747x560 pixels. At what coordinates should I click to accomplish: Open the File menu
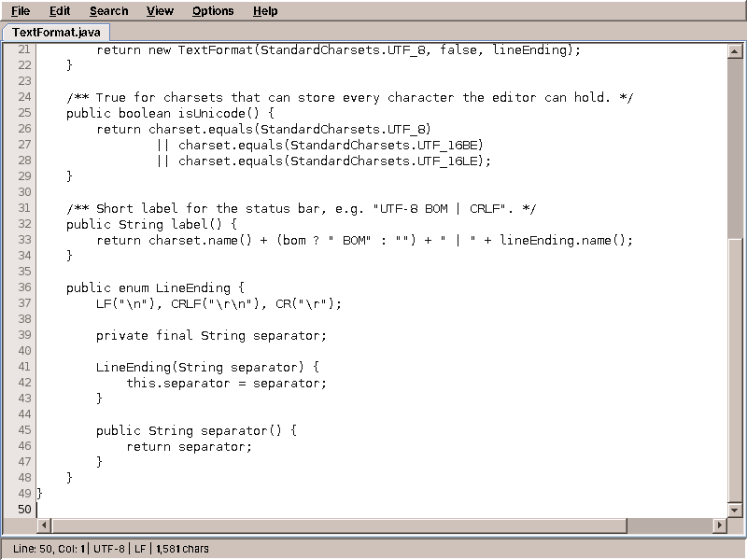coord(21,11)
